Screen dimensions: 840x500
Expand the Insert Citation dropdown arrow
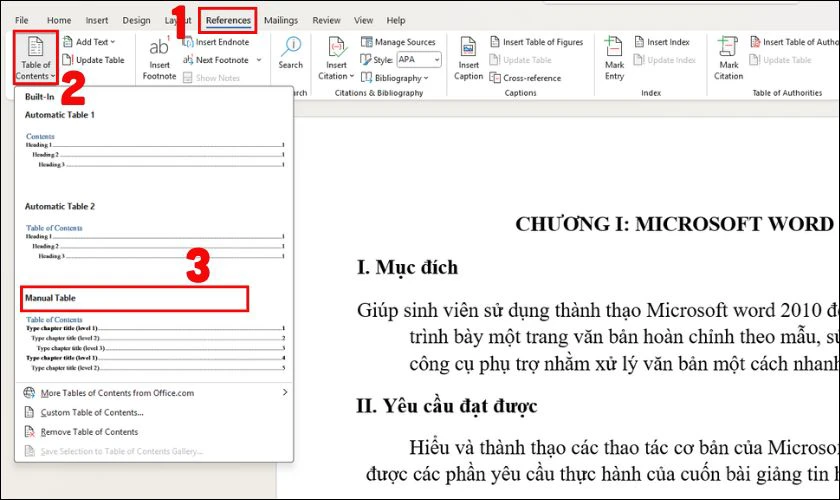tap(352, 76)
